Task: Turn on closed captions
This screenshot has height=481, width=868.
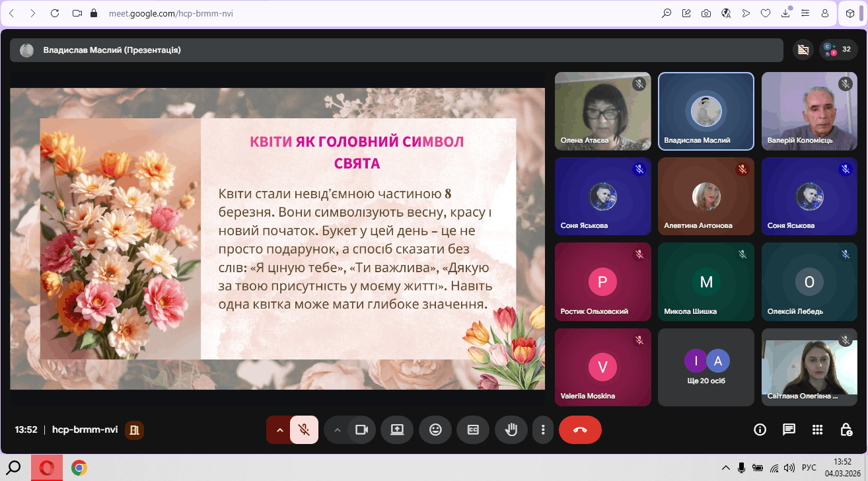Action: coord(473,429)
